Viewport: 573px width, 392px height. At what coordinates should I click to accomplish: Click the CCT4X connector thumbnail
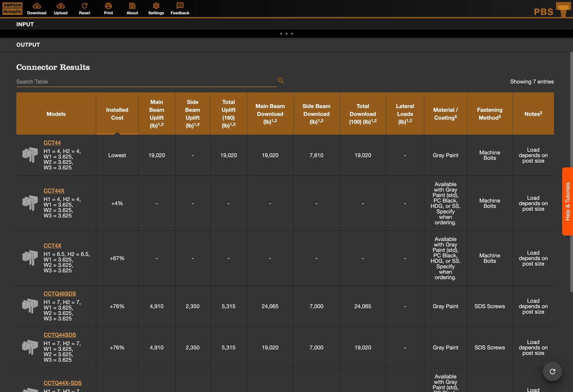pyautogui.click(x=30, y=257)
